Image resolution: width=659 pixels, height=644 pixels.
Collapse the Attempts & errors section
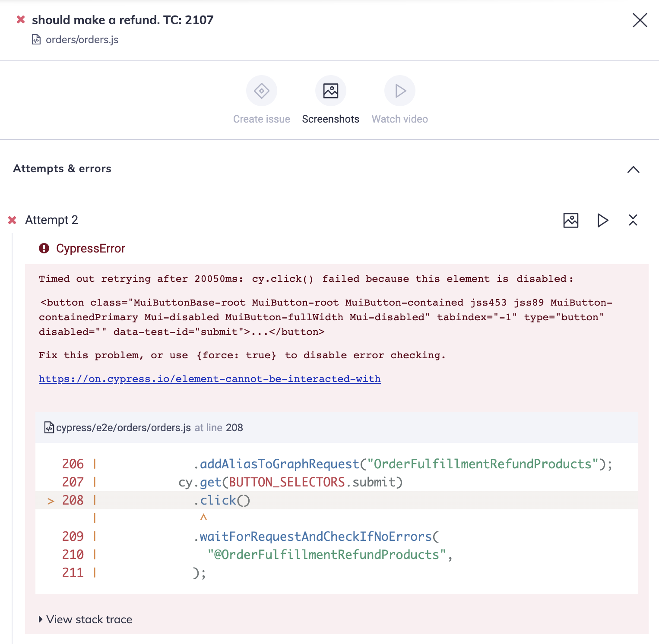[634, 169]
